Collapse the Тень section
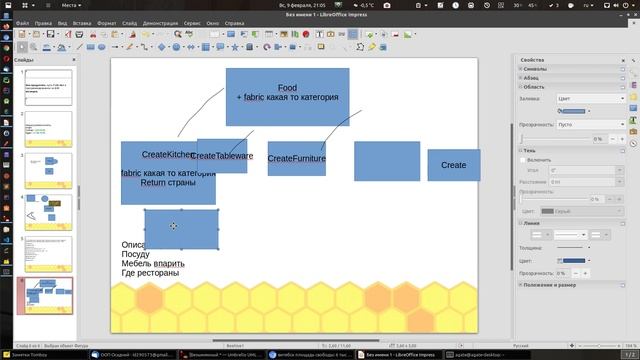Viewport: 640px width, 360px height. point(521,151)
